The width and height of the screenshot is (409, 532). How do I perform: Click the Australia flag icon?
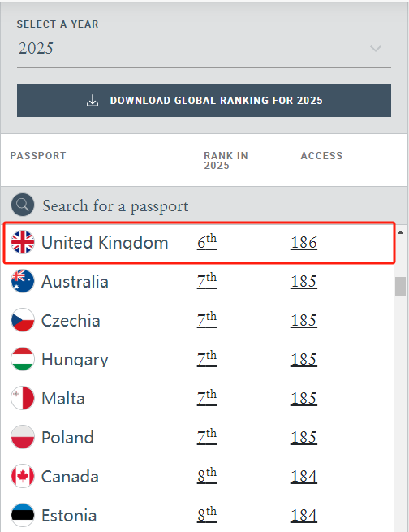pos(23,281)
